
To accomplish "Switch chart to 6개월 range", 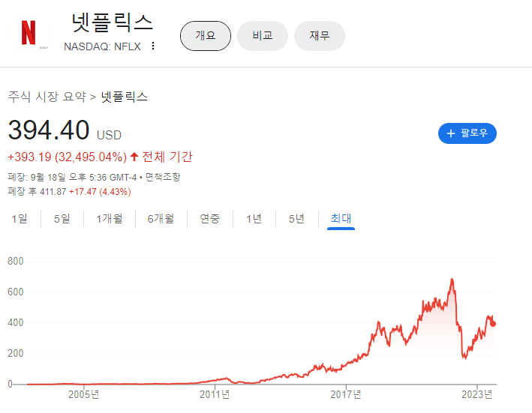I will coord(161,219).
